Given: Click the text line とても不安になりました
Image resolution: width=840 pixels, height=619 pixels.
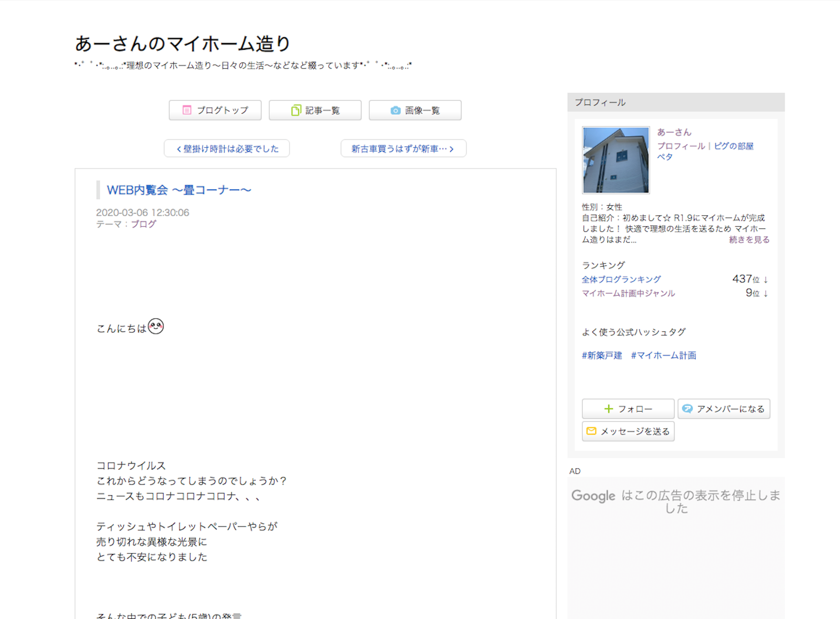Looking at the screenshot, I should pyautogui.click(x=152, y=557).
